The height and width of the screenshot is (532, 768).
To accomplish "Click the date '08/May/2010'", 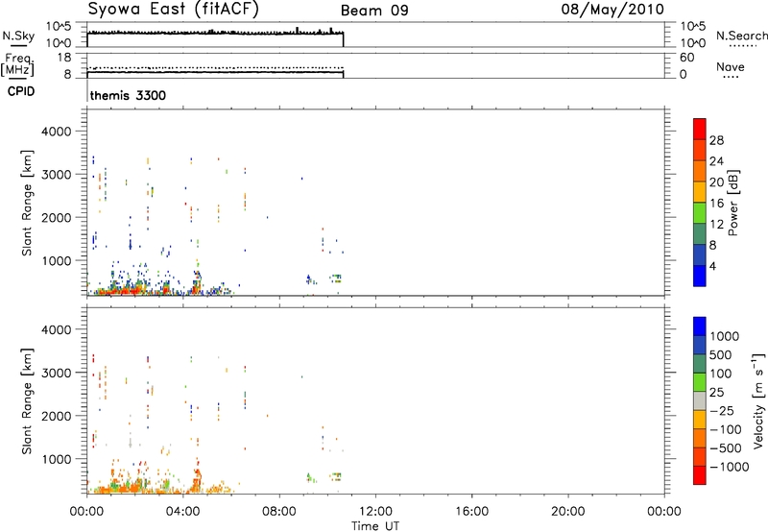I will tap(612, 10).
